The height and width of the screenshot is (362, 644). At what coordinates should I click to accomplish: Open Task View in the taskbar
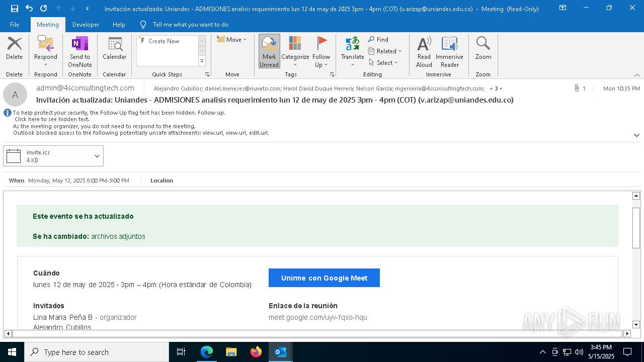(x=181, y=352)
